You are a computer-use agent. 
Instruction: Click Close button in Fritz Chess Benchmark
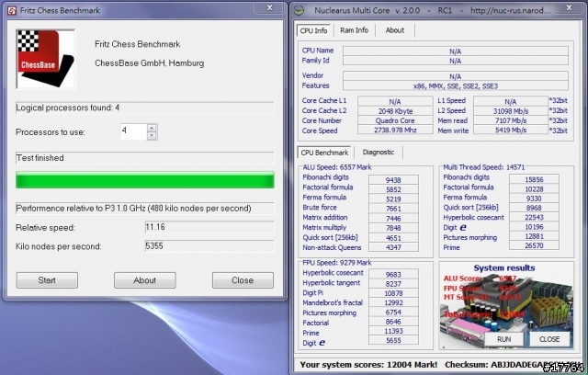243,280
